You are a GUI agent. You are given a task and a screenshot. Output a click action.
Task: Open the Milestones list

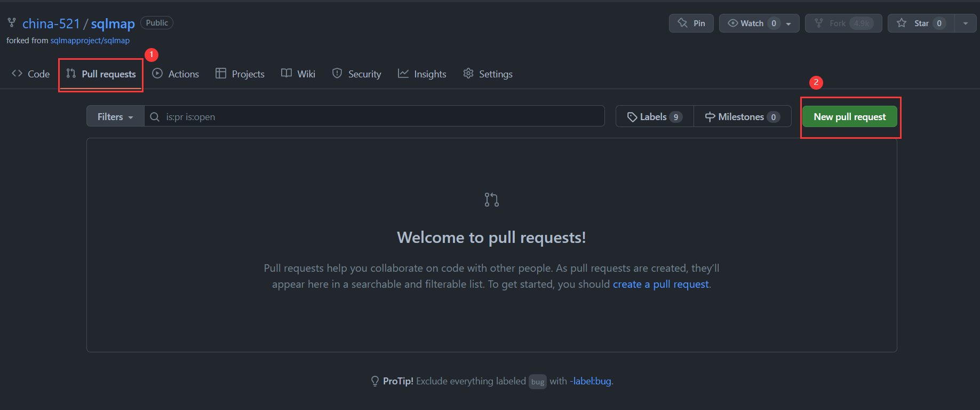pyautogui.click(x=742, y=116)
